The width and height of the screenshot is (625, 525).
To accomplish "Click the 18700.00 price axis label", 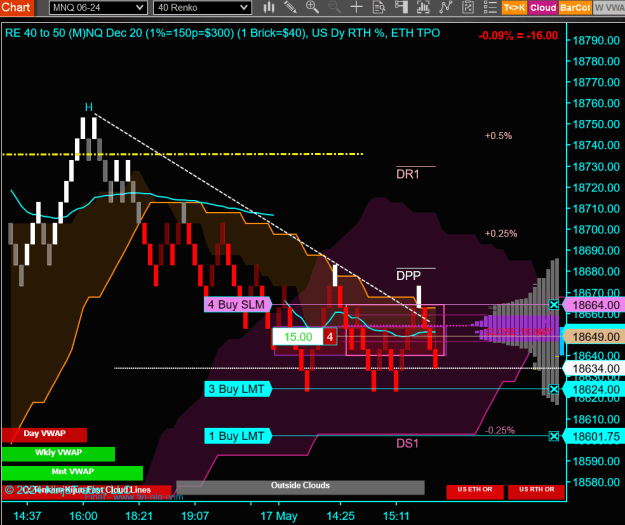I will click(596, 230).
